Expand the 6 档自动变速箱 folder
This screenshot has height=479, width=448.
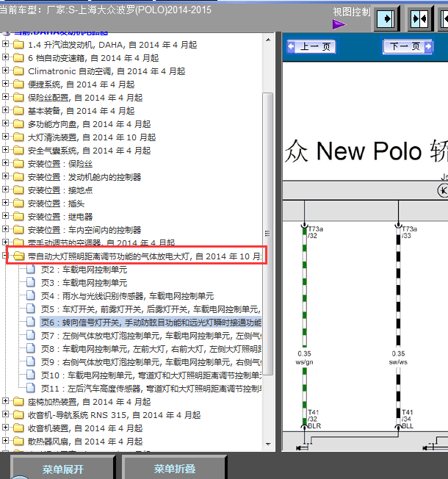pos(5,57)
